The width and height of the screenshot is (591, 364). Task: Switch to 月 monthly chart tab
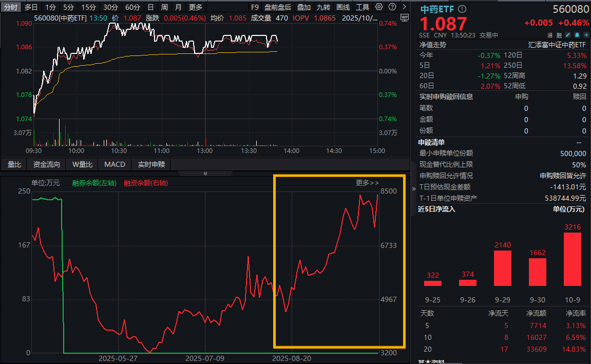(x=178, y=7)
